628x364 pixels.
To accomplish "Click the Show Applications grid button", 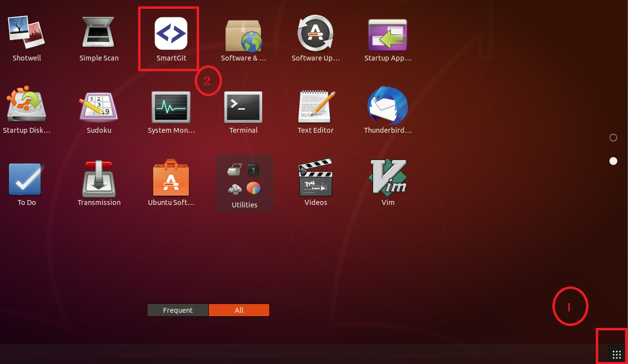I will (616, 354).
